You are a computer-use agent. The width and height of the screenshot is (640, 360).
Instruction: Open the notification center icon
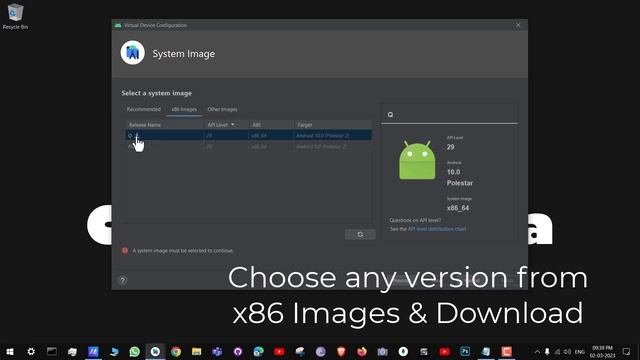[626, 351]
